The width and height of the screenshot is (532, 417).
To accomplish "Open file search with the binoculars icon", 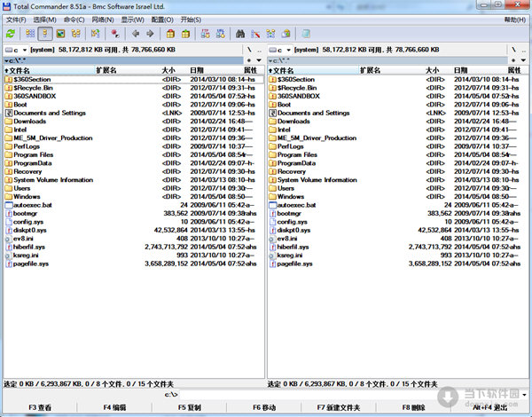I will click(x=240, y=33).
